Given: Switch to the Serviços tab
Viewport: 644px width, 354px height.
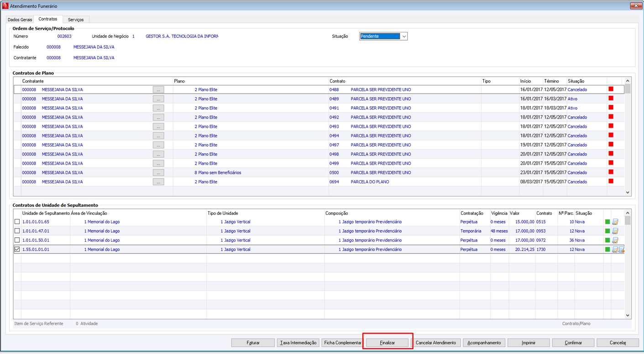Looking at the screenshot, I should pyautogui.click(x=76, y=20).
